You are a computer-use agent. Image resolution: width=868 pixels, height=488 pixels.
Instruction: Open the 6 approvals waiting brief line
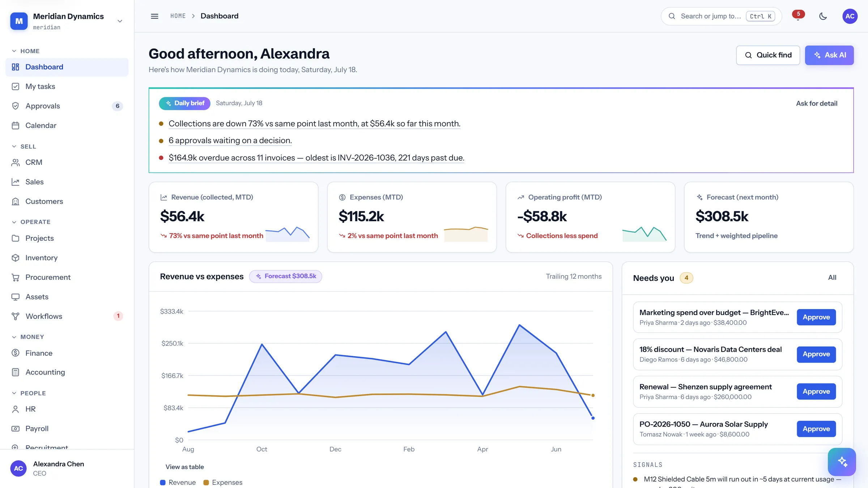(x=230, y=141)
